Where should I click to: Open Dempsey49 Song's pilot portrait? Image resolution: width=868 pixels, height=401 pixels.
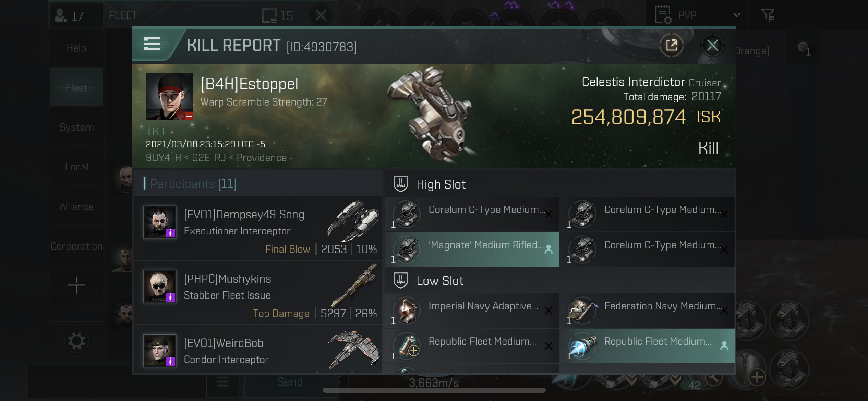tap(160, 222)
